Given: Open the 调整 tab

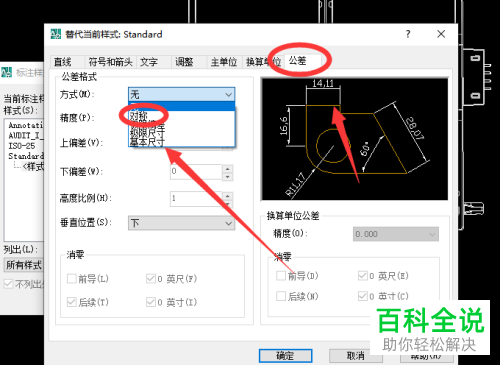Looking at the screenshot, I should tap(184, 62).
